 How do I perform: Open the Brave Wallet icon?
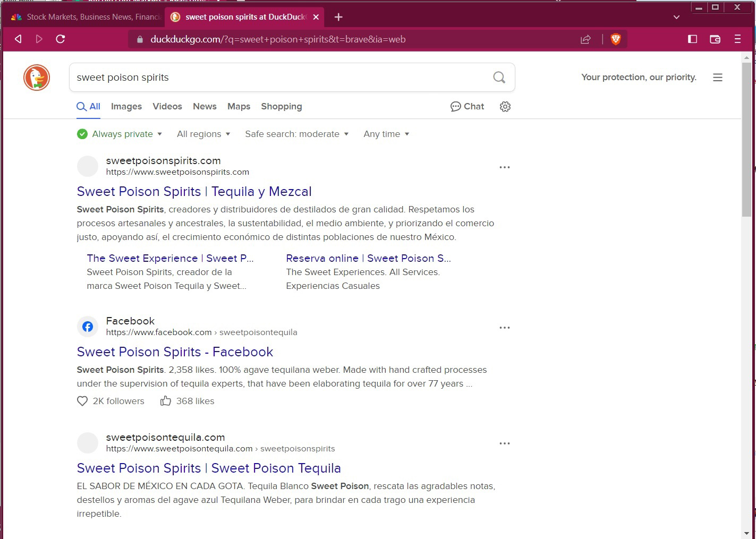[715, 39]
